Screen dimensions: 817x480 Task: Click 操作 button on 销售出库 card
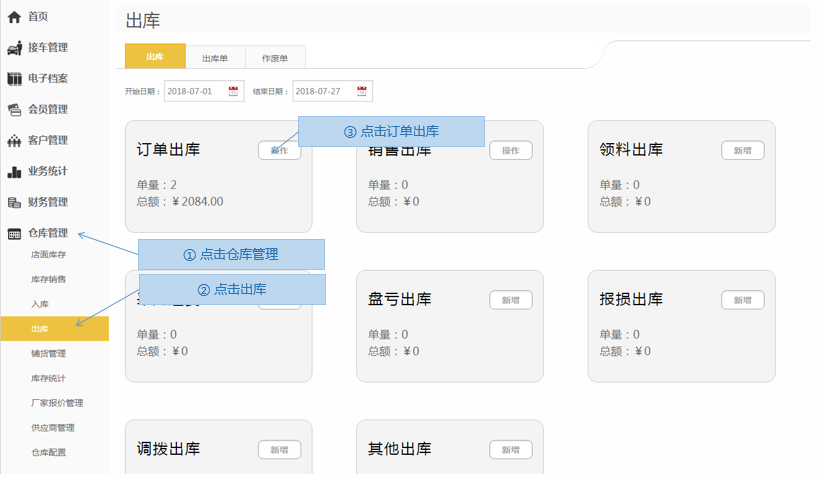(510, 150)
